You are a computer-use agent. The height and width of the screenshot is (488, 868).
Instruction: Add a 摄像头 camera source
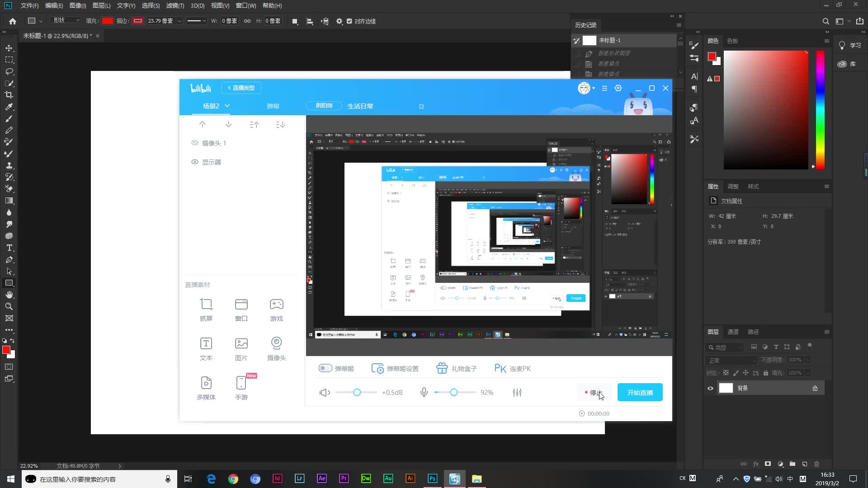[x=276, y=343]
